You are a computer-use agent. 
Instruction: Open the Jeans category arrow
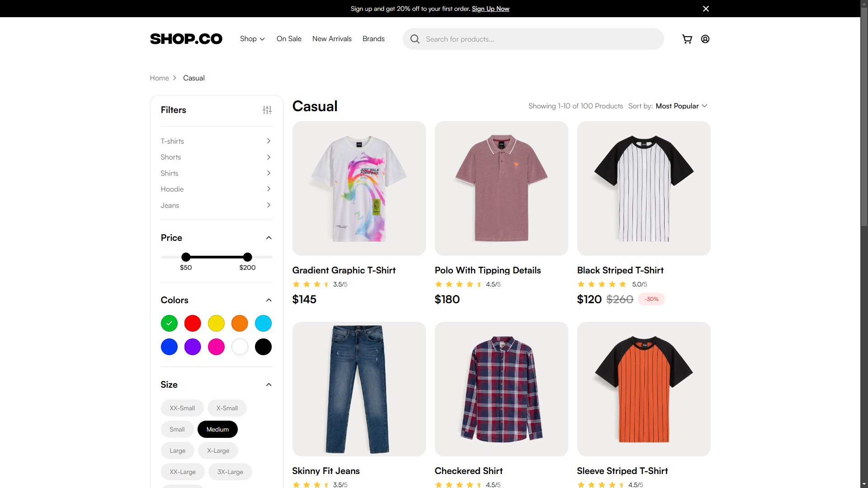[269, 205]
